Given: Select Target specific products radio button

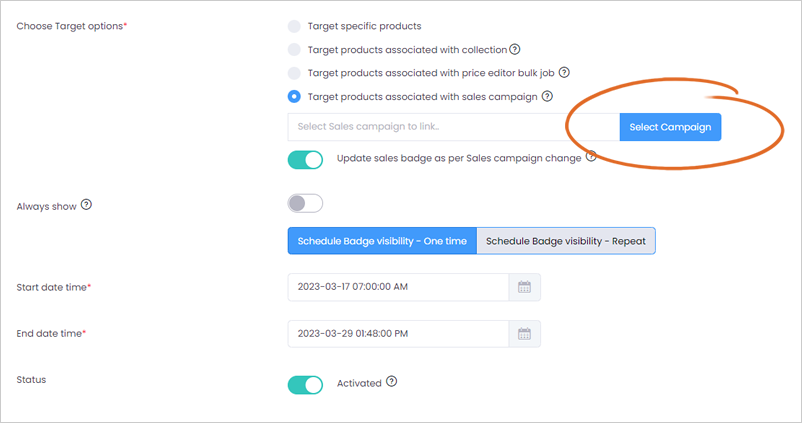Looking at the screenshot, I should click(294, 26).
